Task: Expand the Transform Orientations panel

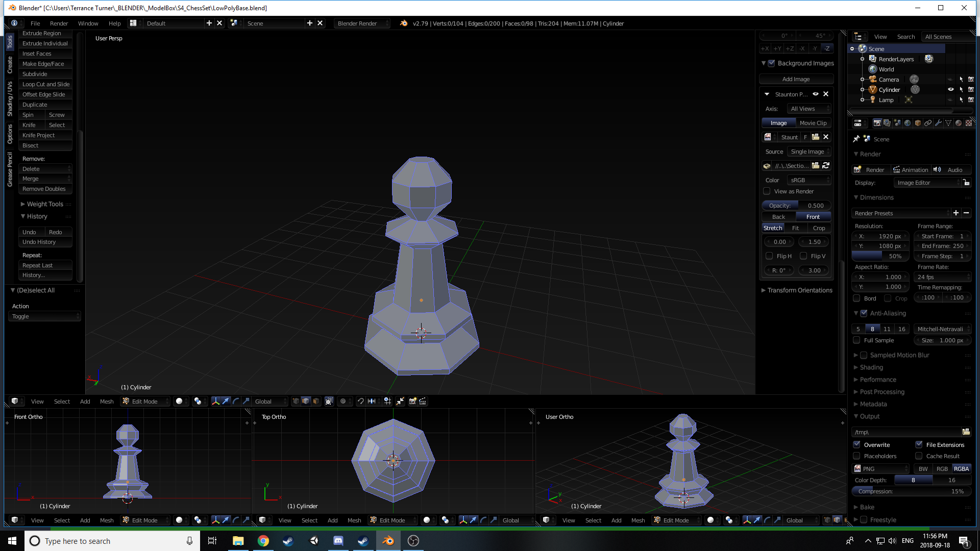Action: (796, 290)
